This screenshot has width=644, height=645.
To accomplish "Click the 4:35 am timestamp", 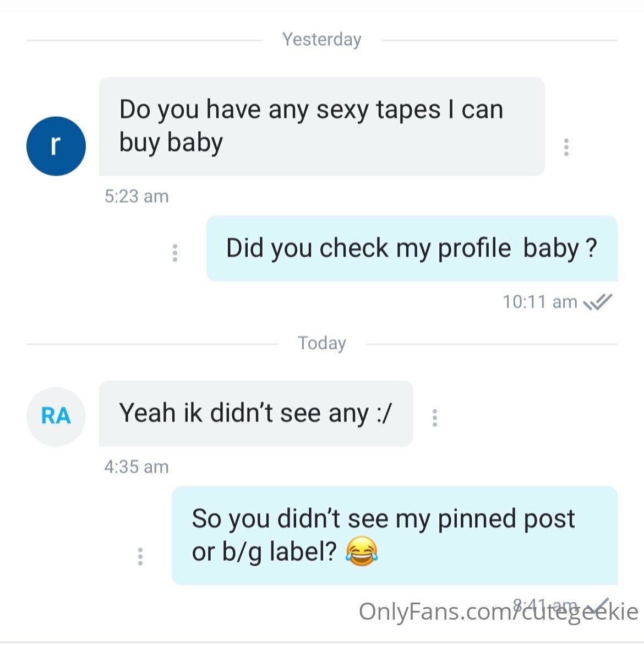I will [137, 467].
